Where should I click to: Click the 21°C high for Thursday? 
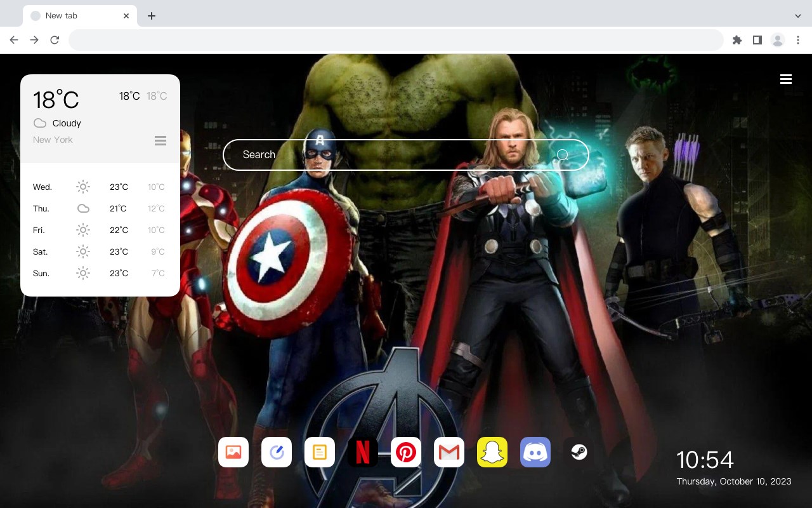pos(118,208)
